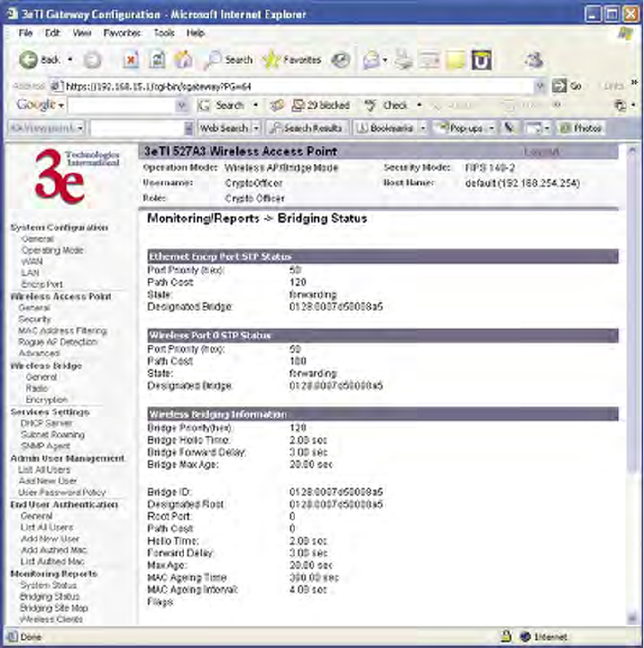Open the Favorites star panel
This screenshot has height=648, width=644.
click(292, 61)
